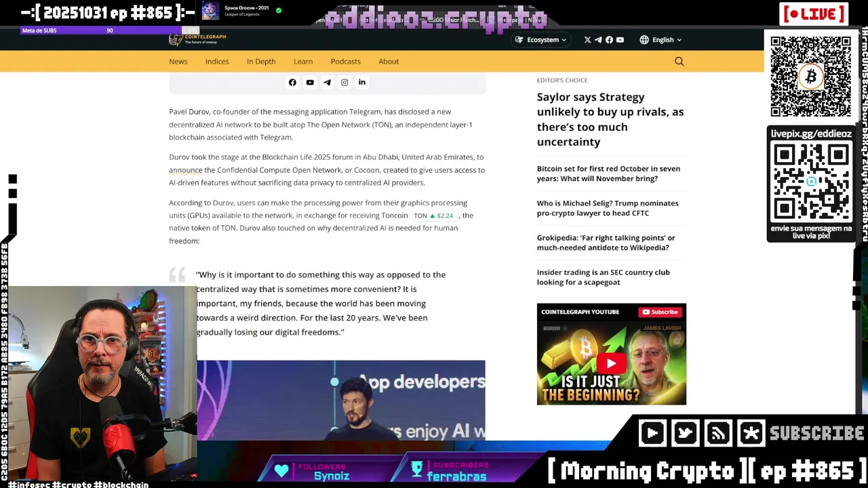Image resolution: width=868 pixels, height=488 pixels.
Task: Open Who is Michael Selig article
Action: tap(608, 208)
